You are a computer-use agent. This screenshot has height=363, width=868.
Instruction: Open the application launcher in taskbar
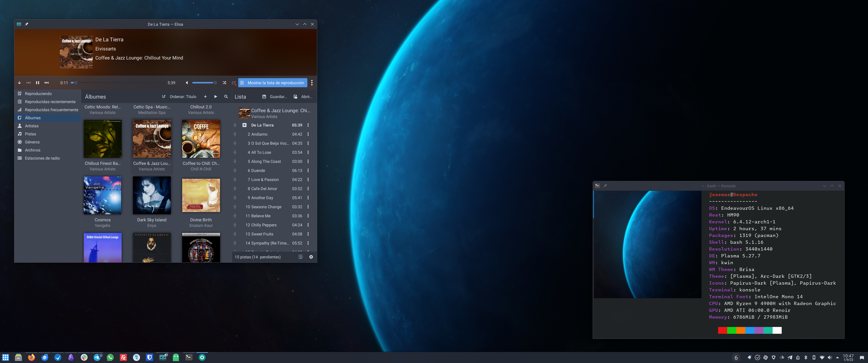(x=5, y=357)
